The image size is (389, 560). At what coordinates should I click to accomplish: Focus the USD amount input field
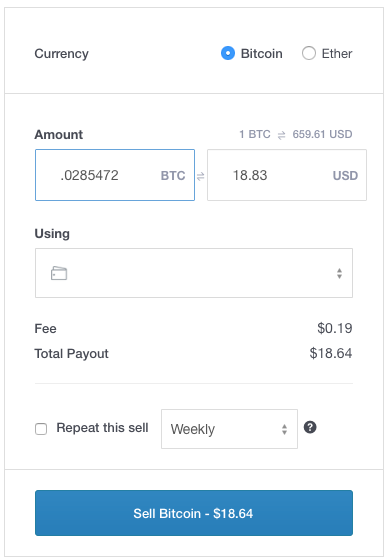point(287,175)
